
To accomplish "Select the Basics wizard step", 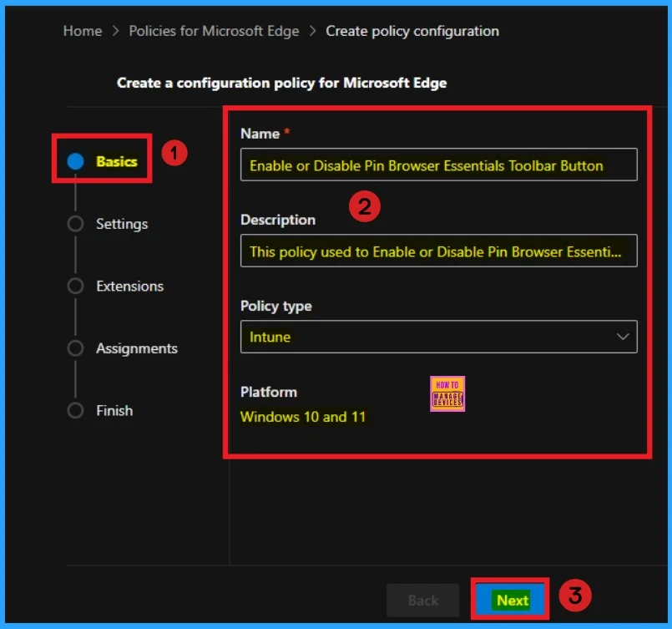I will [x=117, y=161].
